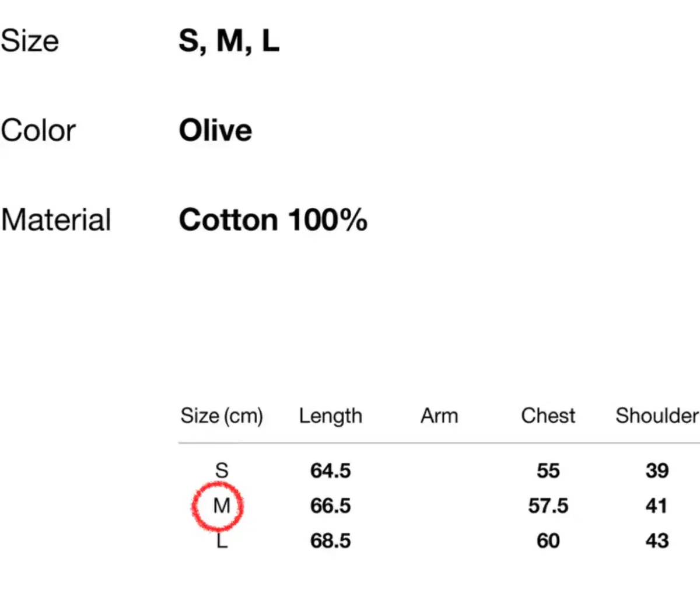
Task: Click the 55 chest value for S
Action: pos(548,470)
